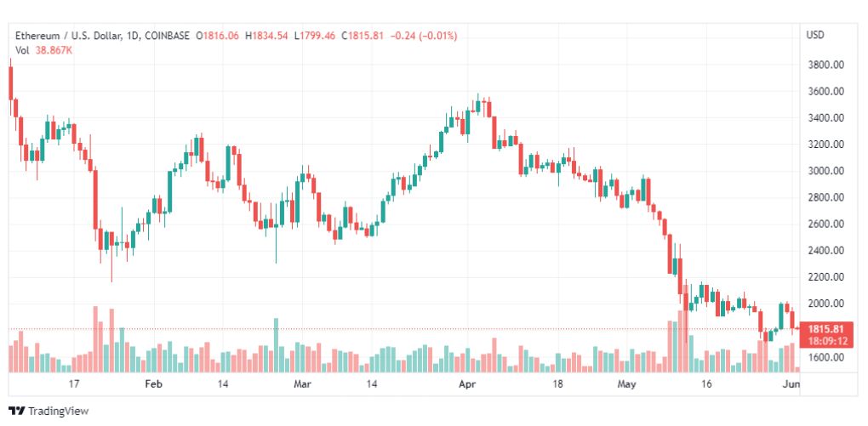Click the closing price value C1815.81
Viewport: 868px width, 426px height.
(363, 36)
